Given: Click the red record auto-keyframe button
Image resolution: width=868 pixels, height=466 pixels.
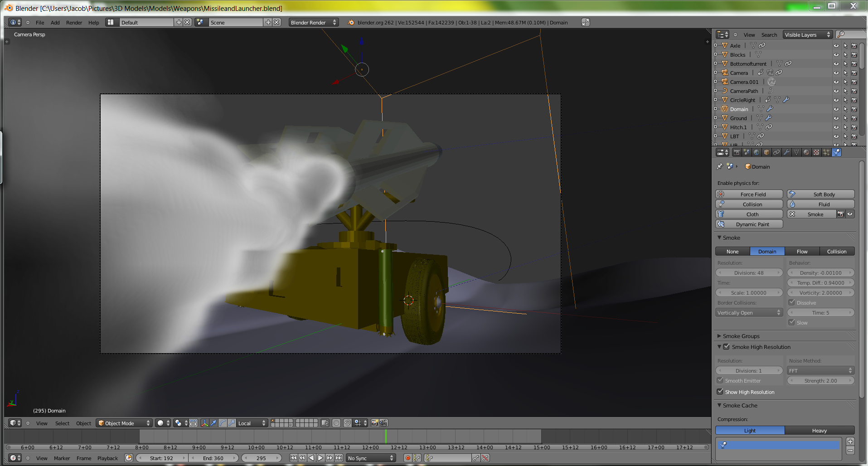Looking at the screenshot, I should tap(408, 458).
